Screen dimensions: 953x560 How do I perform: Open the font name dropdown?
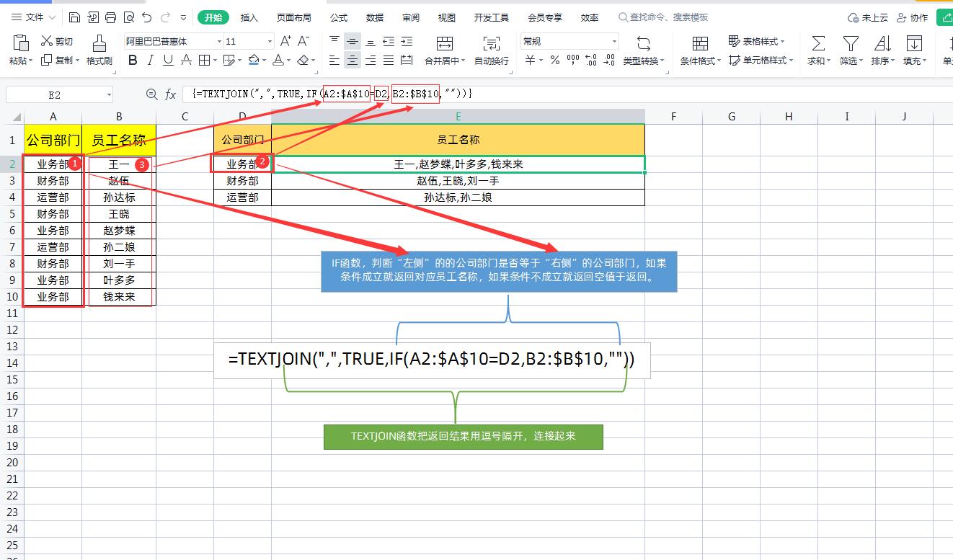(x=218, y=41)
